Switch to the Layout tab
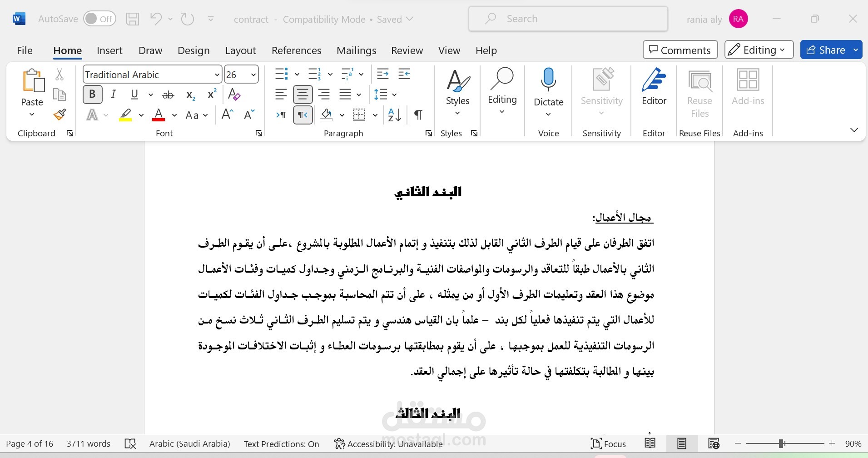Screen dimensions: 868x458 240,50
